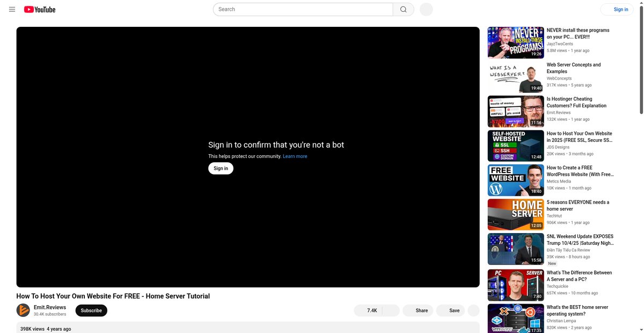Click the magnifier search button
This screenshot has height=333, width=644.
point(404,9)
